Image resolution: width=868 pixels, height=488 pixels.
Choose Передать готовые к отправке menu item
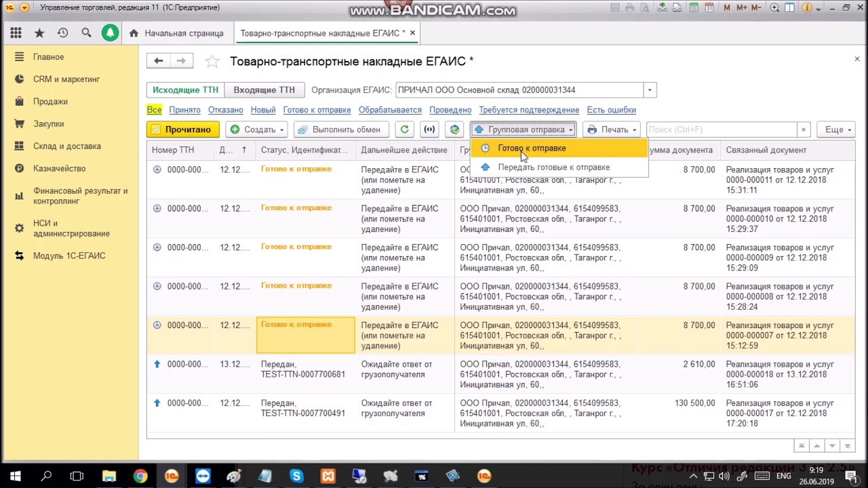[x=553, y=167]
